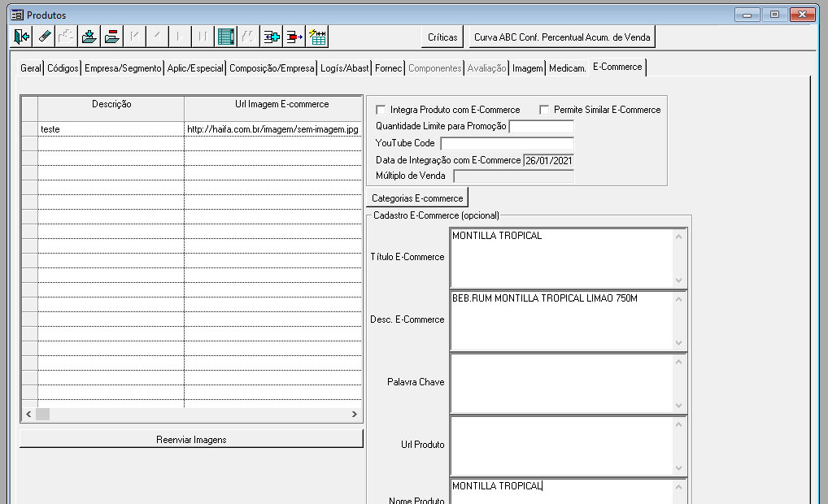The image size is (828, 504).
Task: Open the Imagem tab
Action: coord(527,68)
